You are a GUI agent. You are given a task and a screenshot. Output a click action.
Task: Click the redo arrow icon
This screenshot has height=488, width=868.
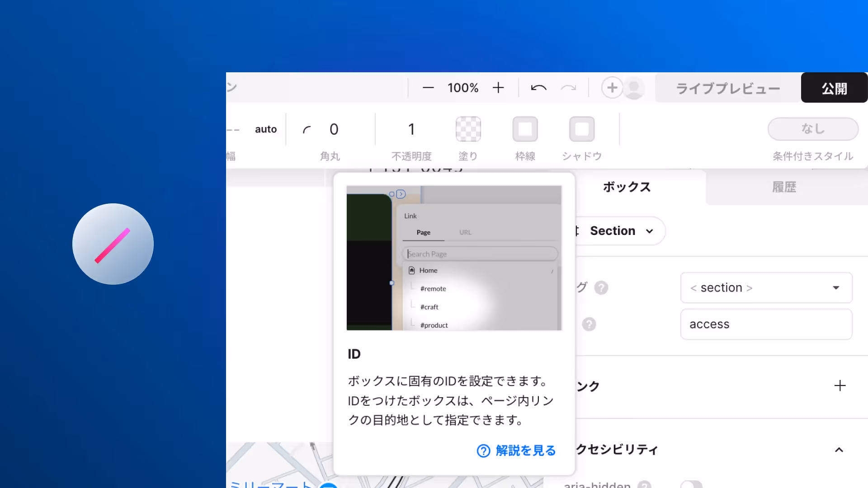point(568,88)
